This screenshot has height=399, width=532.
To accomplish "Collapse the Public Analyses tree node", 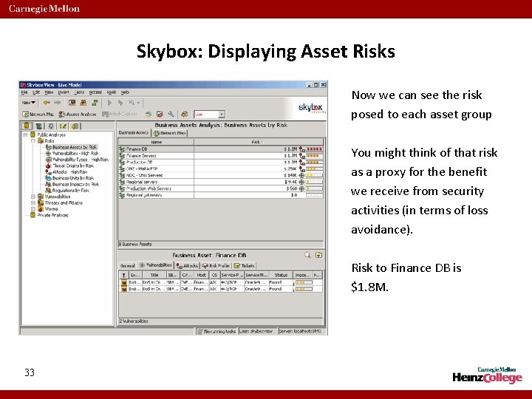I will tap(25, 134).
